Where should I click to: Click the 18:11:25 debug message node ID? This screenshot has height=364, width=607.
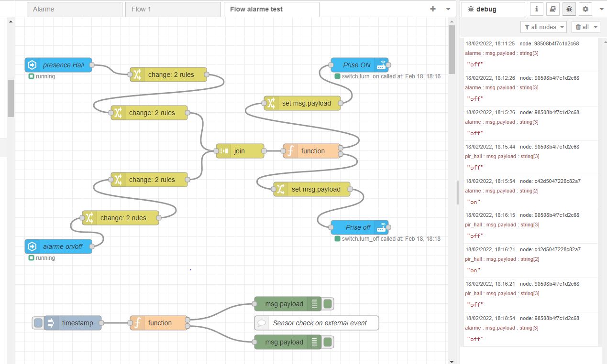coord(549,43)
